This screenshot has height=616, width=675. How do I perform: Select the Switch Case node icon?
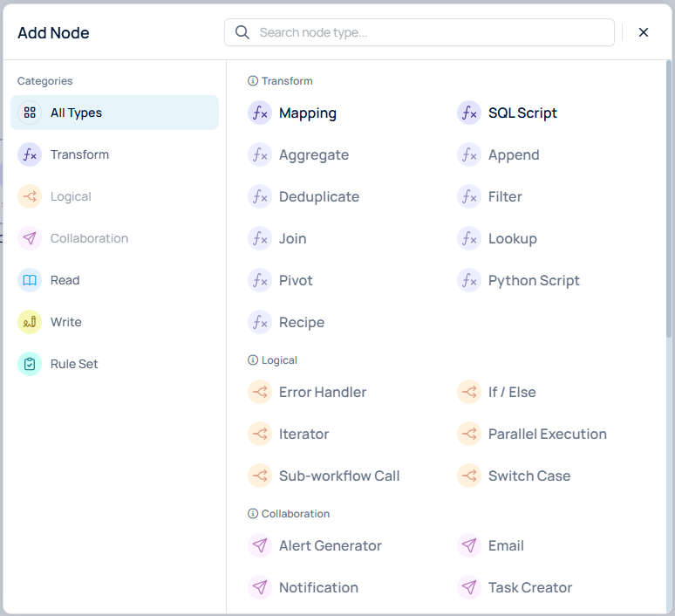pos(469,476)
